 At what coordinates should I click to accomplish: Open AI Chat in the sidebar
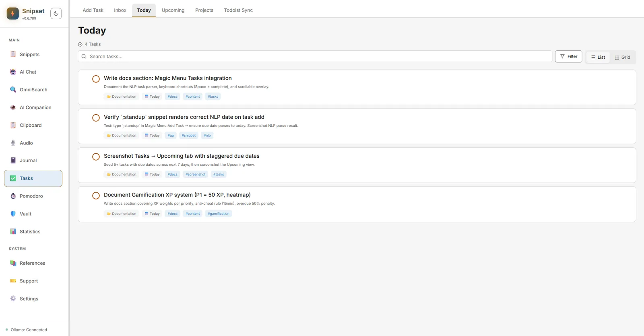pyautogui.click(x=33, y=72)
